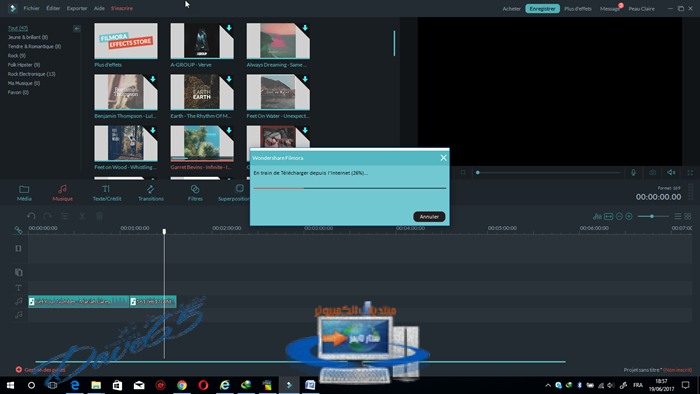Select Get Your Number audio clip
The width and height of the screenshot is (700, 394).
[x=79, y=302]
